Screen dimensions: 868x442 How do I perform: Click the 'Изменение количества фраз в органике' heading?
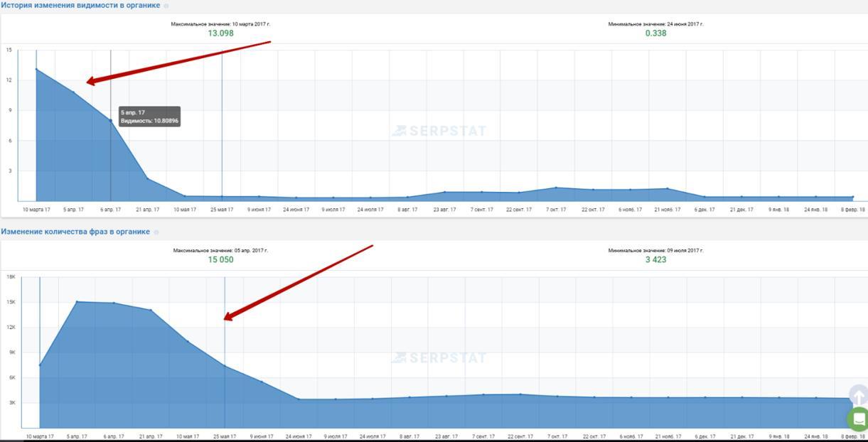(x=75, y=232)
